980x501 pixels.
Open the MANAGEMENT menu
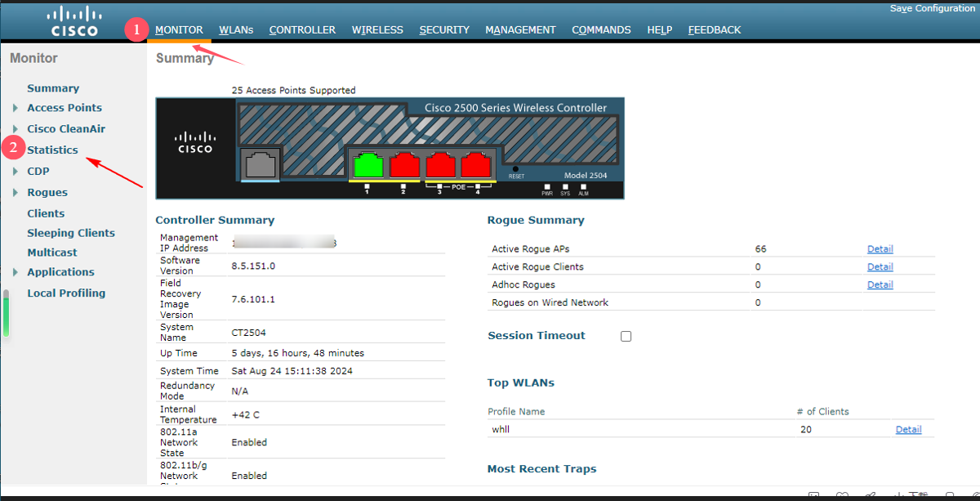(x=520, y=29)
